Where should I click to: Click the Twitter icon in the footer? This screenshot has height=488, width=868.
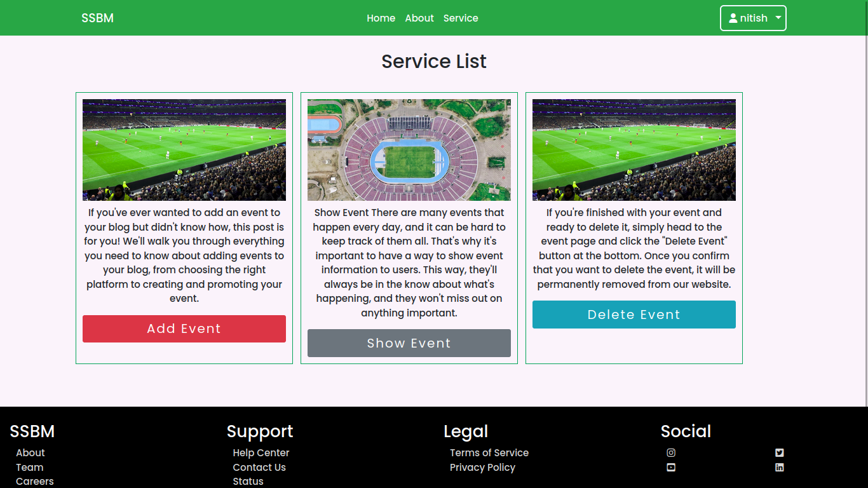[780, 453]
